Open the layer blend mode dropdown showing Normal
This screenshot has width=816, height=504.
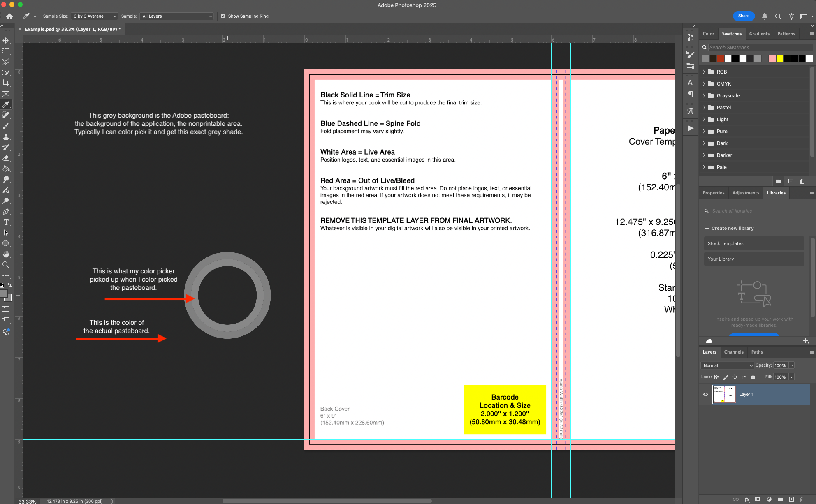[727, 365]
